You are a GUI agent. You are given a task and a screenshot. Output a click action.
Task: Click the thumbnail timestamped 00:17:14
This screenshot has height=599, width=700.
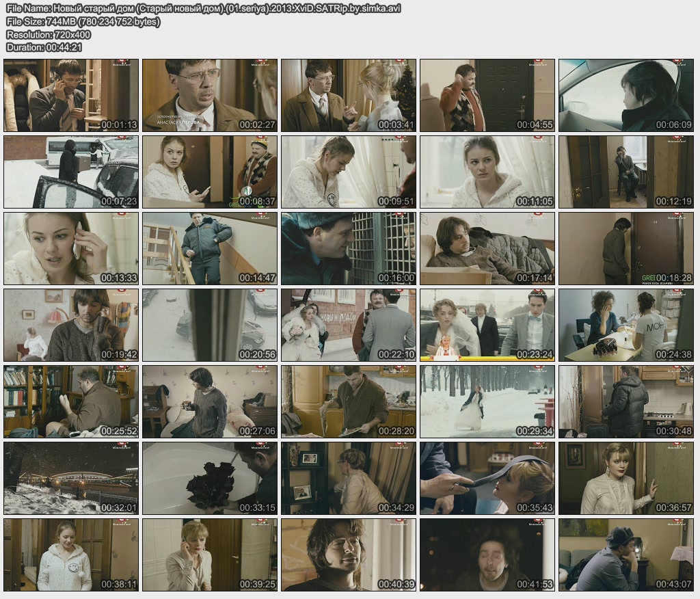click(x=487, y=248)
